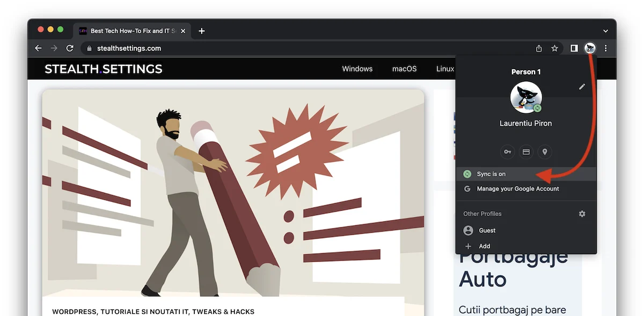Click the browser back arrow
The width and height of the screenshot is (644, 316).
click(38, 48)
